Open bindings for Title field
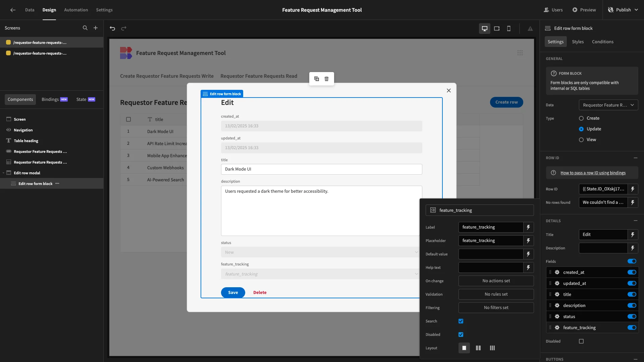 tap(633, 235)
